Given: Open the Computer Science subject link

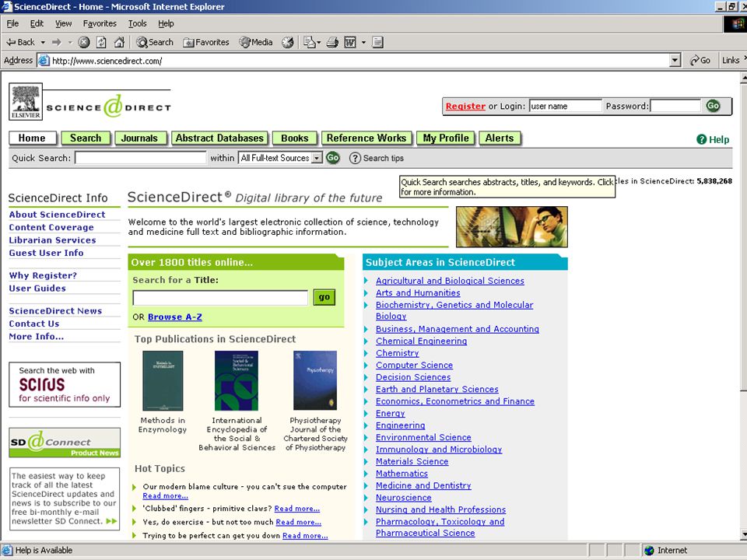Looking at the screenshot, I should [414, 366].
